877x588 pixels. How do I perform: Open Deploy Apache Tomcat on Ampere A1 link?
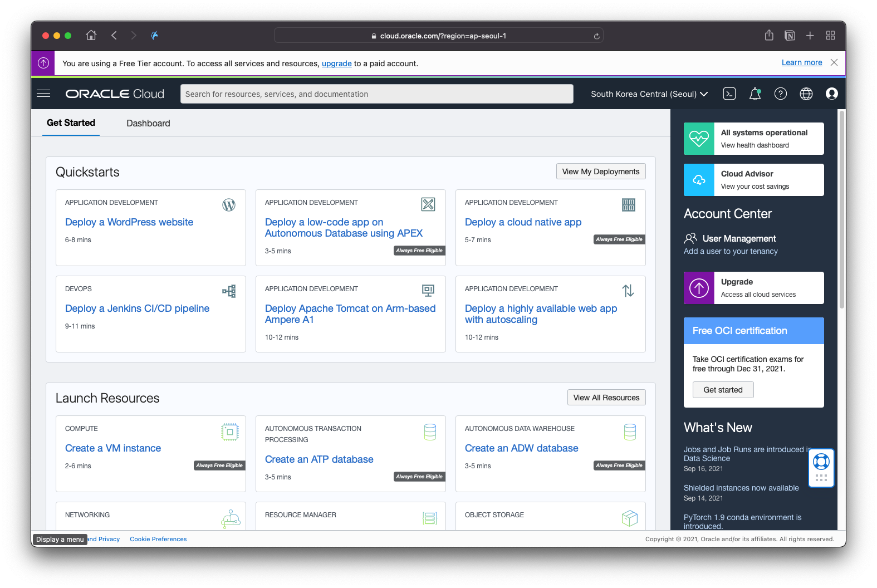350,314
